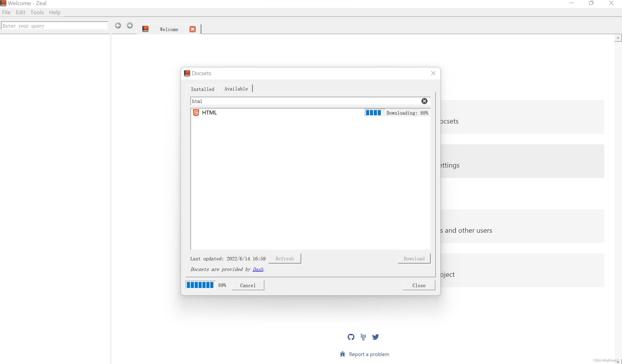Screen dimensions: 622x364
Task: Click the bug icon beside Report a problem
Action: click(342, 354)
